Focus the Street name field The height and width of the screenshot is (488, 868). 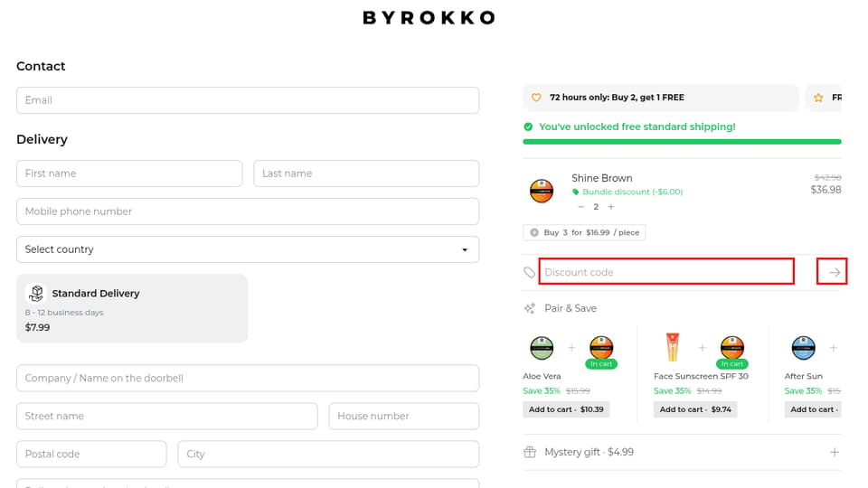tap(167, 416)
